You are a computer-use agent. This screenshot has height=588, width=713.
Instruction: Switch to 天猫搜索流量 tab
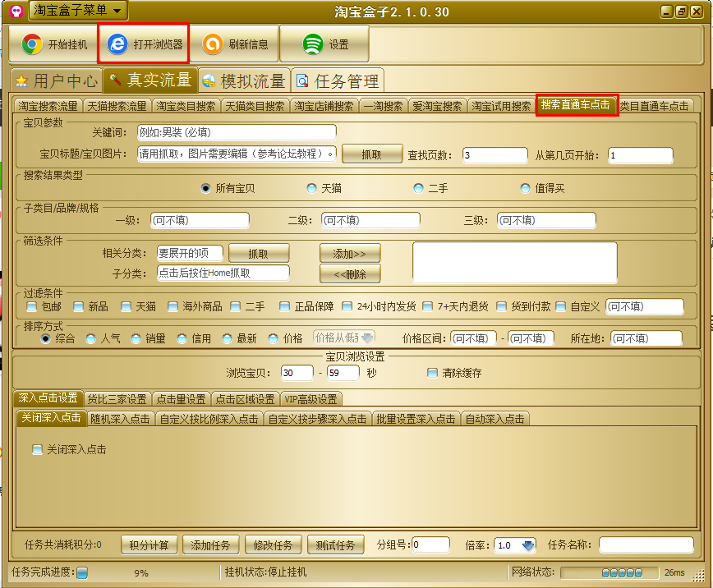117,106
